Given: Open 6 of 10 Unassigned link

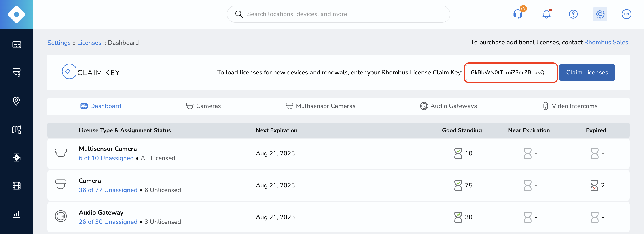Looking at the screenshot, I should [x=106, y=158].
